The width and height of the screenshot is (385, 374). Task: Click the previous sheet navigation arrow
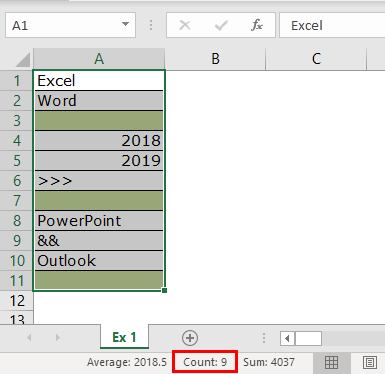pyautogui.click(x=29, y=338)
